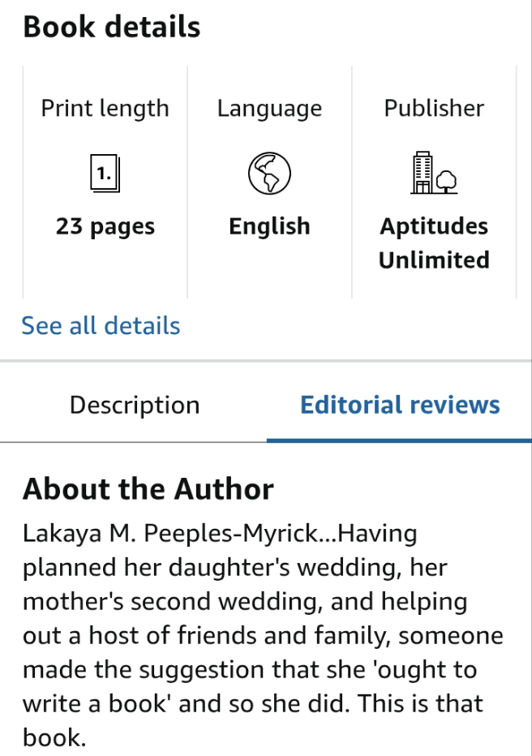Click the Print length page icon
The image size is (532, 756).
[x=105, y=174]
